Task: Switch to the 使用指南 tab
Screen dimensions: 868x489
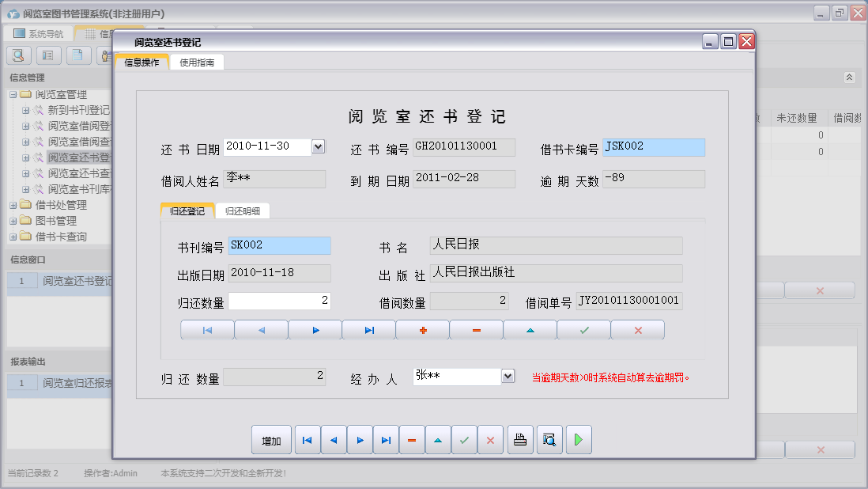Action: (197, 63)
